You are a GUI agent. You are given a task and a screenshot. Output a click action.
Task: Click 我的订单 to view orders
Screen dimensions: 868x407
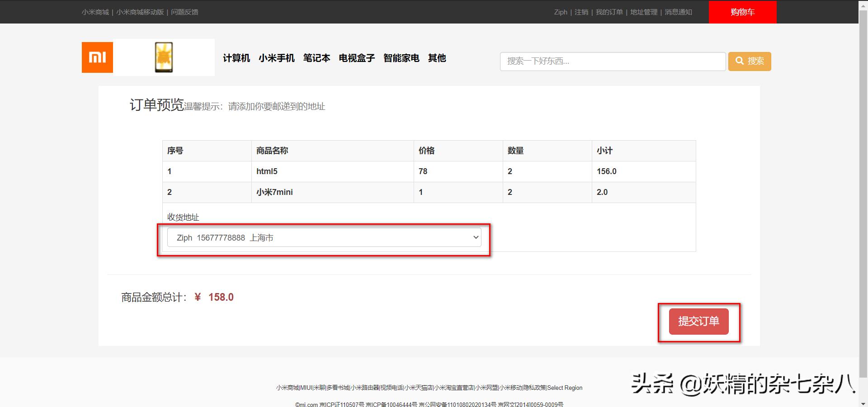tap(609, 12)
